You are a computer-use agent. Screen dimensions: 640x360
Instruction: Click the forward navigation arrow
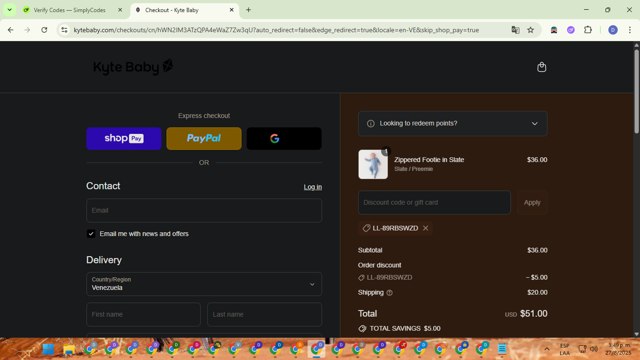(27, 30)
